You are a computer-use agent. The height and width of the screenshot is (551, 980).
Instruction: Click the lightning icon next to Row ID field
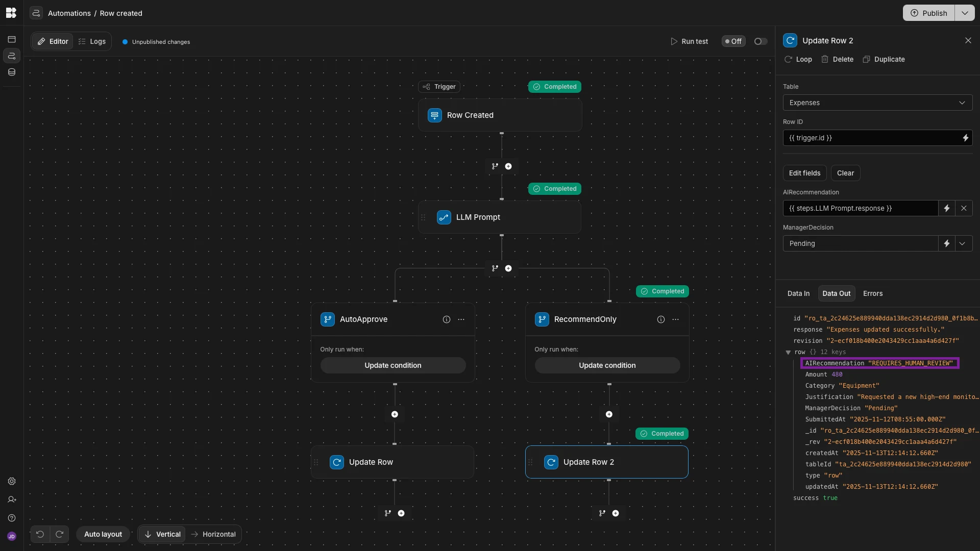click(966, 138)
